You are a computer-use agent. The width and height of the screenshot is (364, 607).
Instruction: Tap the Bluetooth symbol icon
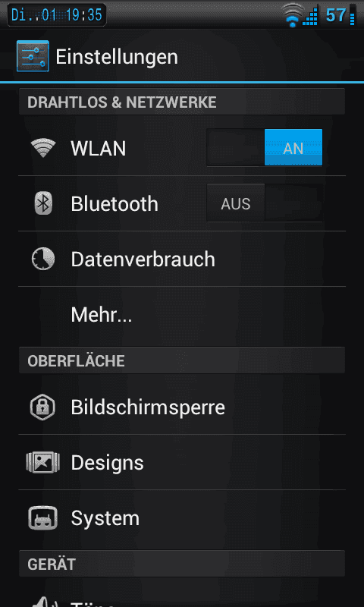click(43, 203)
